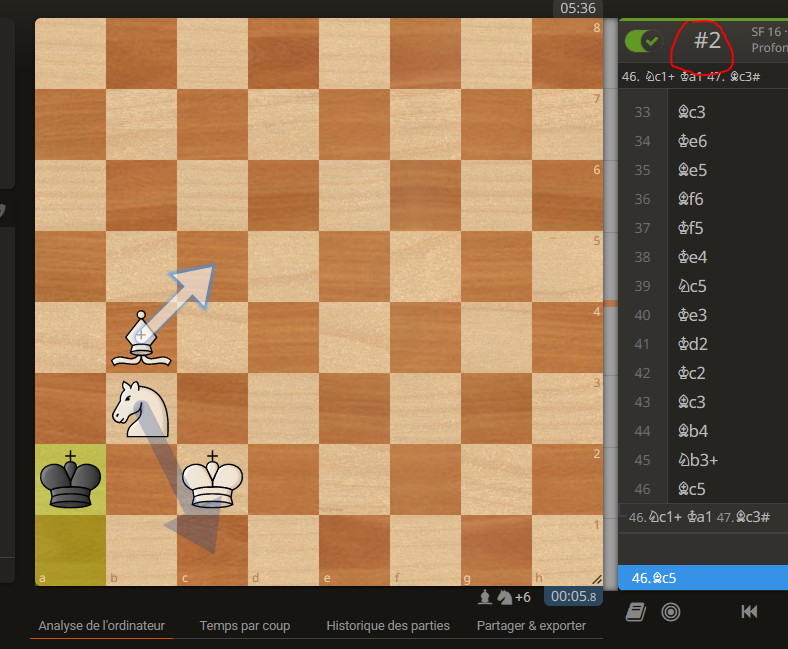The width and height of the screenshot is (788, 649).
Task: Open the Temps par coup tab
Action: [244, 626]
